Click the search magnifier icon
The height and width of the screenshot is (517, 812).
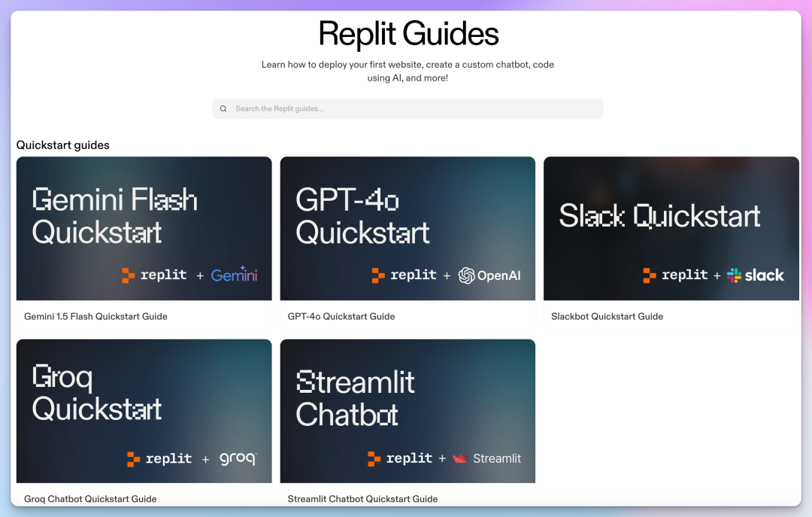point(223,108)
